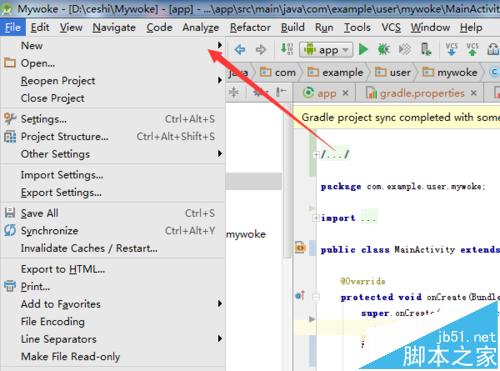Click the user breadcrumb folder

(393, 72)
